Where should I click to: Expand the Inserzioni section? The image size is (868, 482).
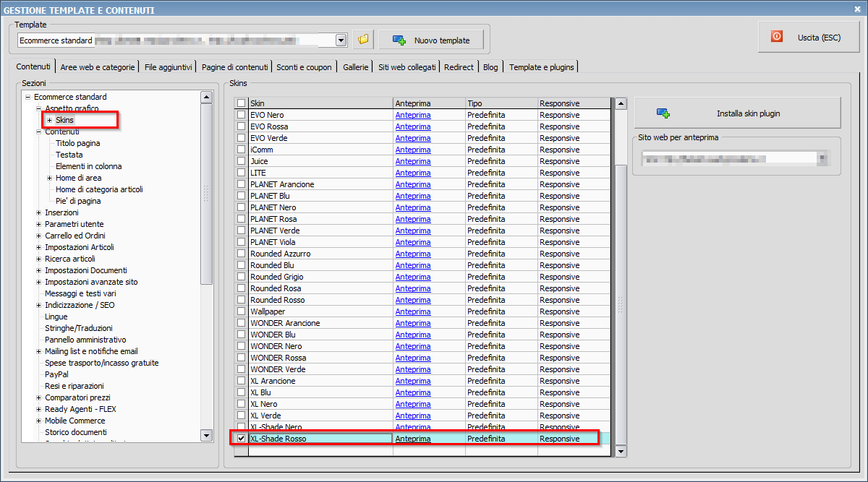coord(38,212)
